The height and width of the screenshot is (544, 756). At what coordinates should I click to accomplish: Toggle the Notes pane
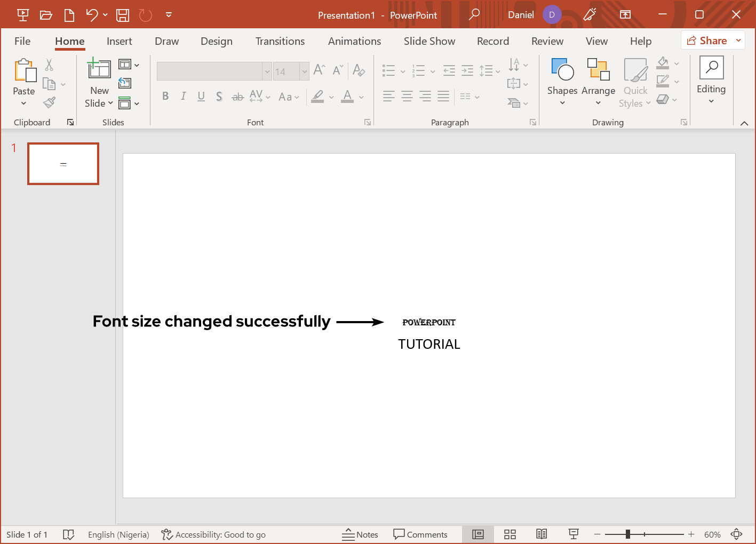coord(360,534)
